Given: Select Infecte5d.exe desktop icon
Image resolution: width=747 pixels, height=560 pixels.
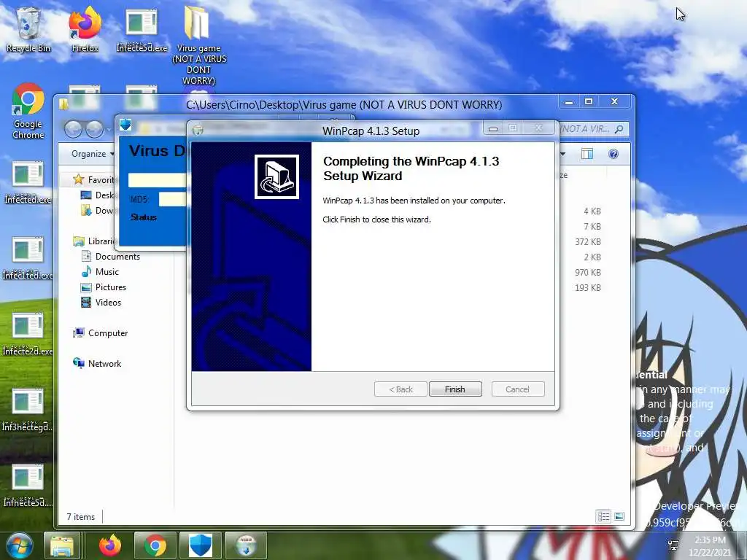Looking at the screenshot, I should 142,29.
